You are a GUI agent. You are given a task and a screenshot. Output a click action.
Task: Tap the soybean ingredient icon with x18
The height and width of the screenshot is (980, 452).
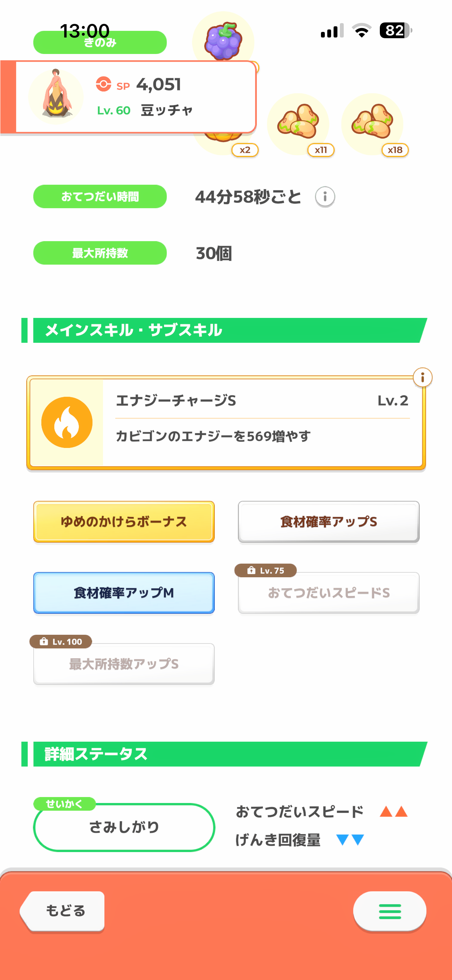[372, 123]
